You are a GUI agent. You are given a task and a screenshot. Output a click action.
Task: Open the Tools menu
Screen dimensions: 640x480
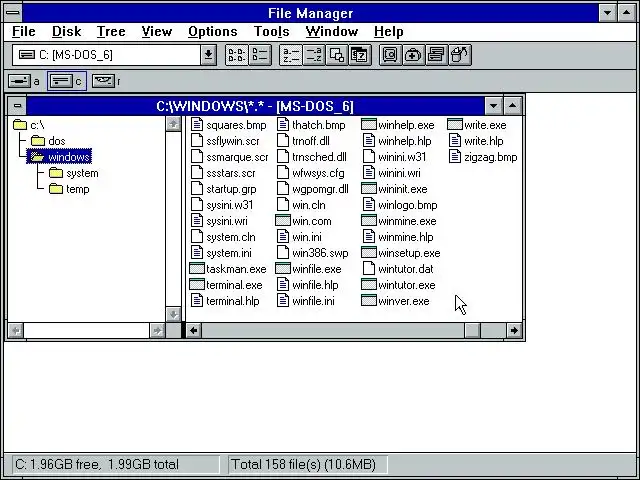point(271,31)
